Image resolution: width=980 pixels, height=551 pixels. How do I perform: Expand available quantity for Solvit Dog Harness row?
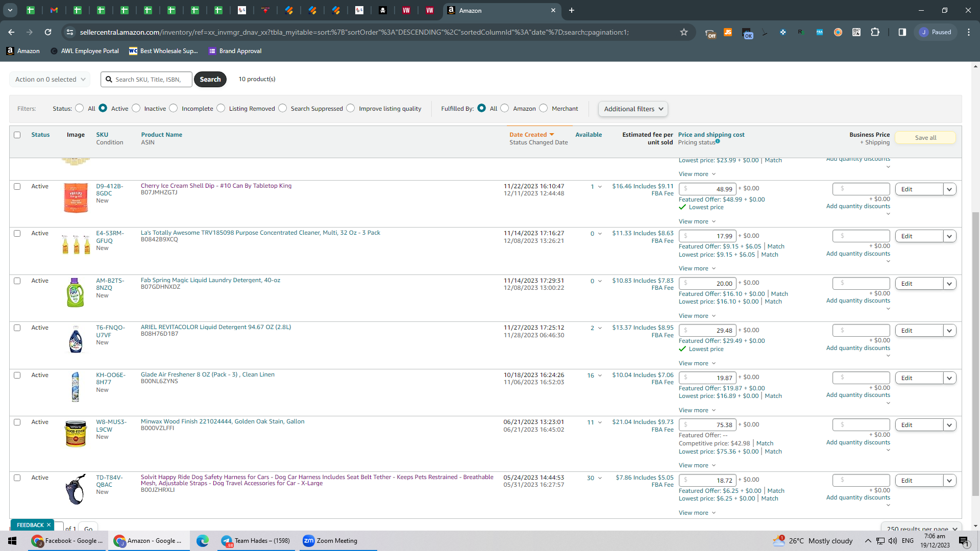click(600, 478)
